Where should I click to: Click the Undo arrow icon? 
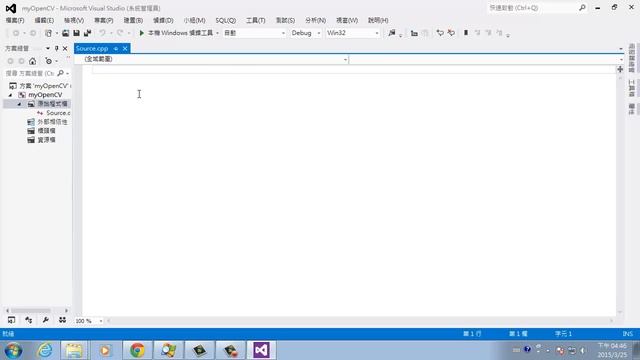pyautogui.click(x=102, y=33)
